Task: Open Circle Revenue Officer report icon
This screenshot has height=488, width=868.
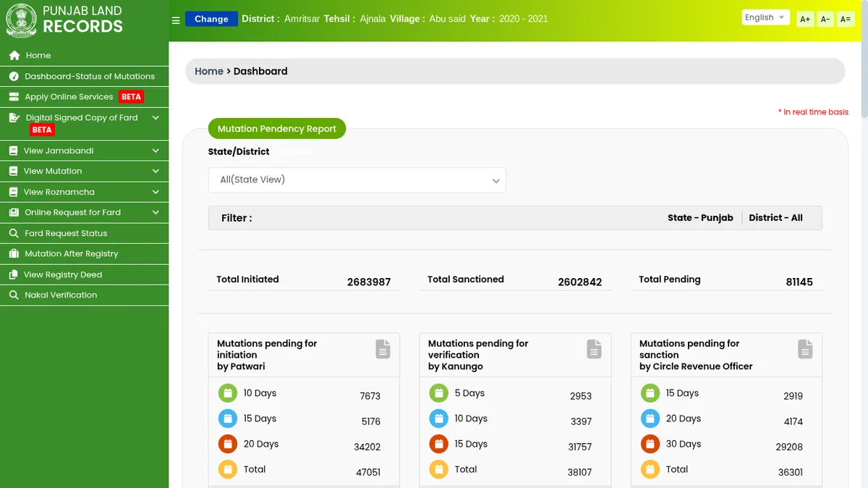Action: pos(805,349)
